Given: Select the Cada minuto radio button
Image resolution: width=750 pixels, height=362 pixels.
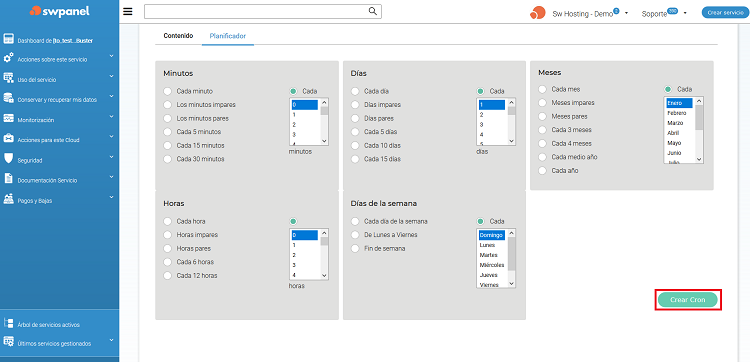Looking at the screenshot, I should (167, 91).
